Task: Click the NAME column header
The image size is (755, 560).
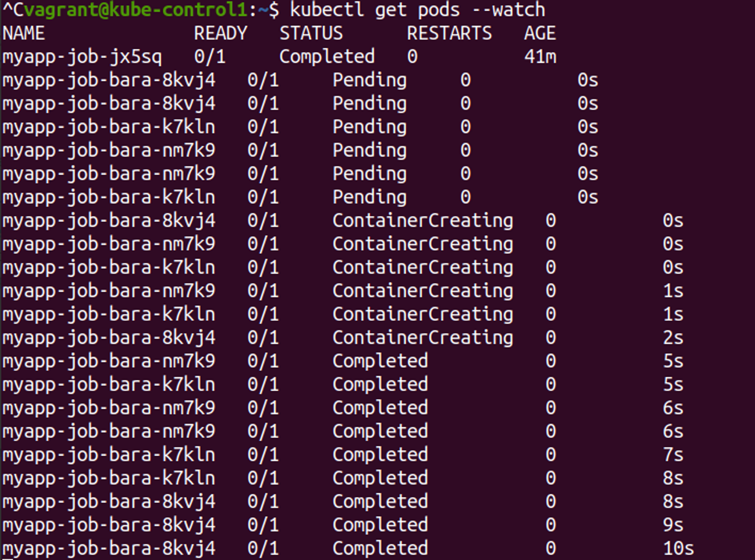Action: pos(23,33)
